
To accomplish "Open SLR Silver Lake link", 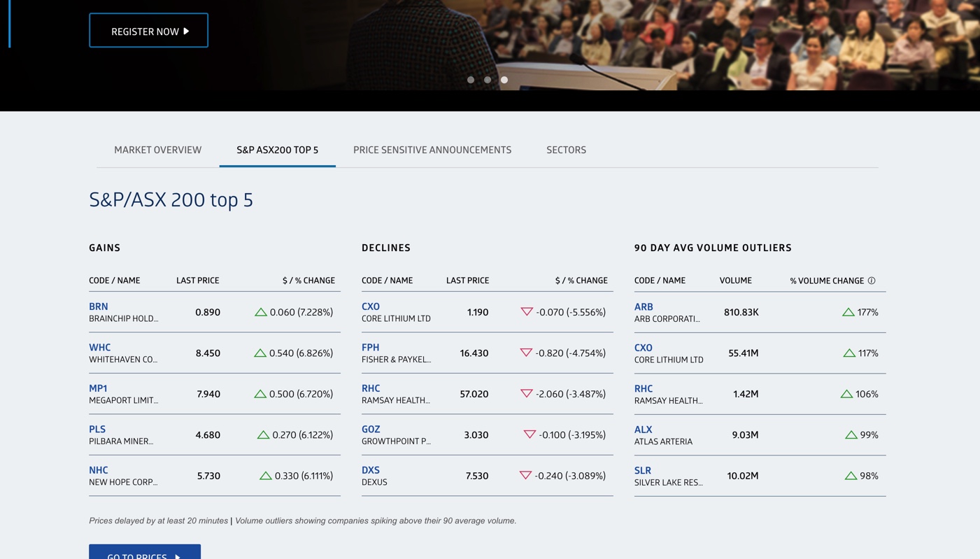I will [x=643, y=470].
